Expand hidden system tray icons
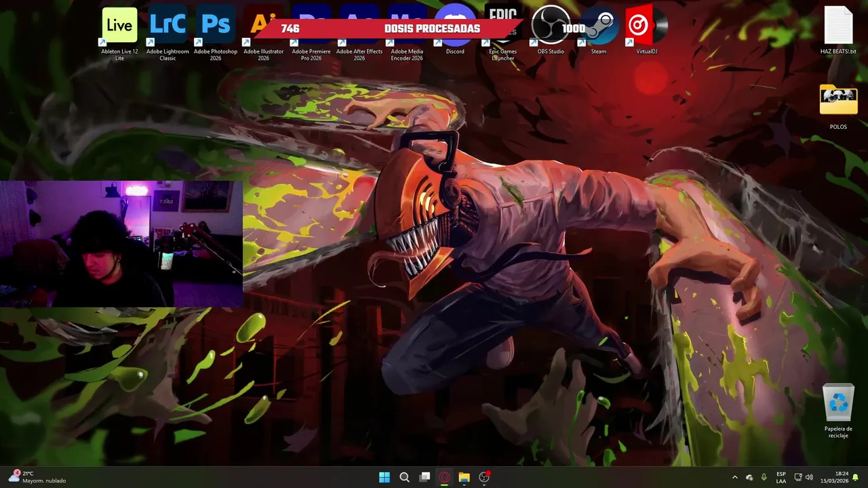 click(x=734, y=477)
